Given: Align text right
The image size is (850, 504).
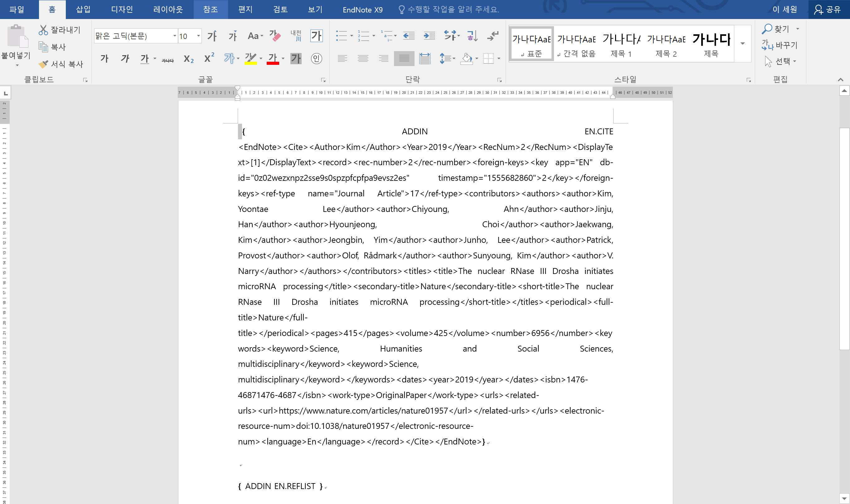Looking at the screenshot, I should click(384, 58).
